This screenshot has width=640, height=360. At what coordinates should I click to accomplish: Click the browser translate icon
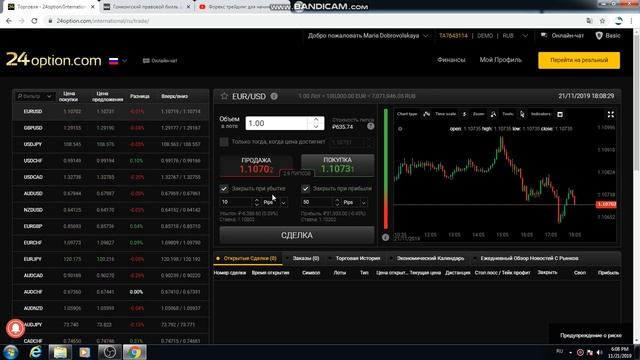(x=589, y=21)
